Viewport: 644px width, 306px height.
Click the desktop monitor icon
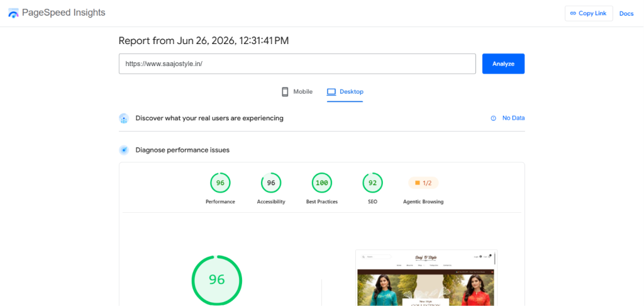coord(331,92)
